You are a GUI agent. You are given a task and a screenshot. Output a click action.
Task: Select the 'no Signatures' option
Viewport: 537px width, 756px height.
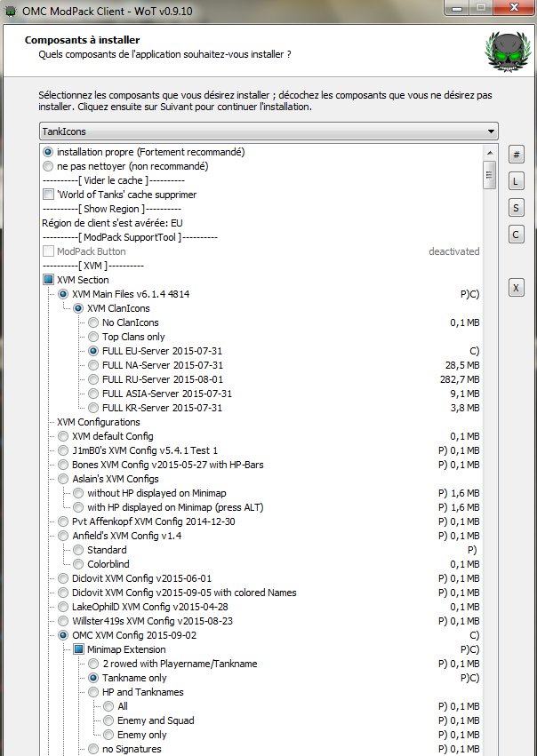coord(93,749)
